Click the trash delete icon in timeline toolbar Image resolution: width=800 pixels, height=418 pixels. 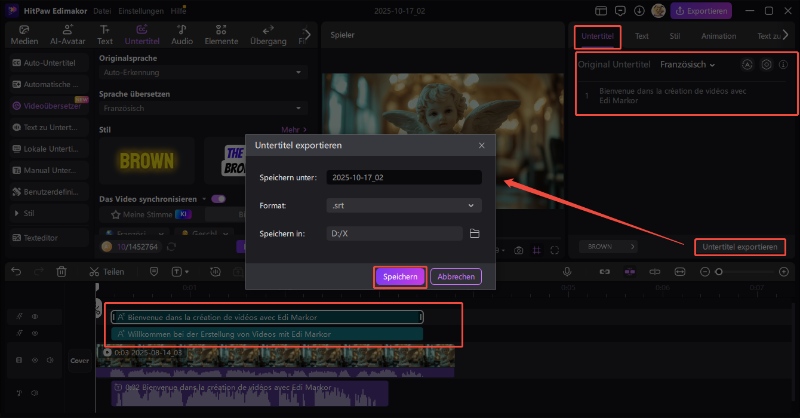pyautogui.click(x=61, y=271)
